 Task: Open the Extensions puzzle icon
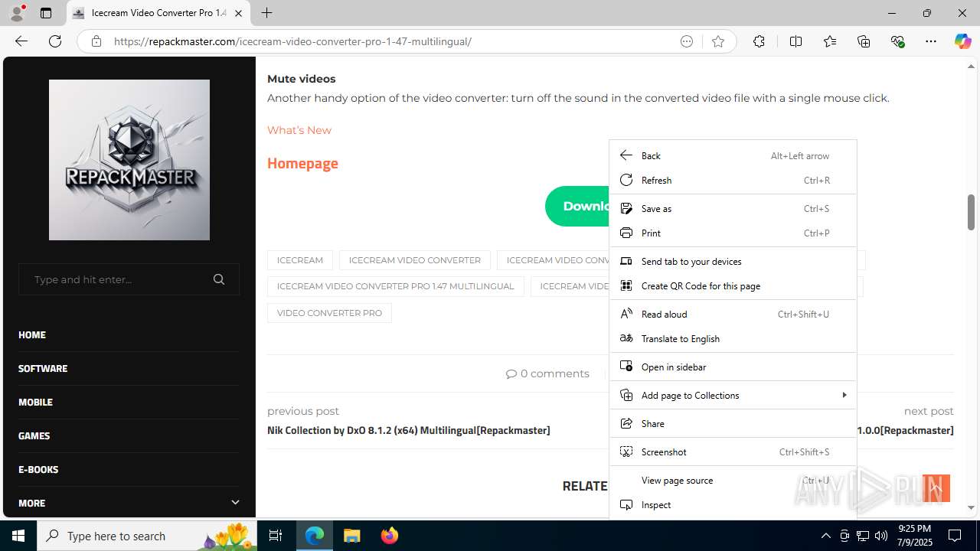pos(759,41)
